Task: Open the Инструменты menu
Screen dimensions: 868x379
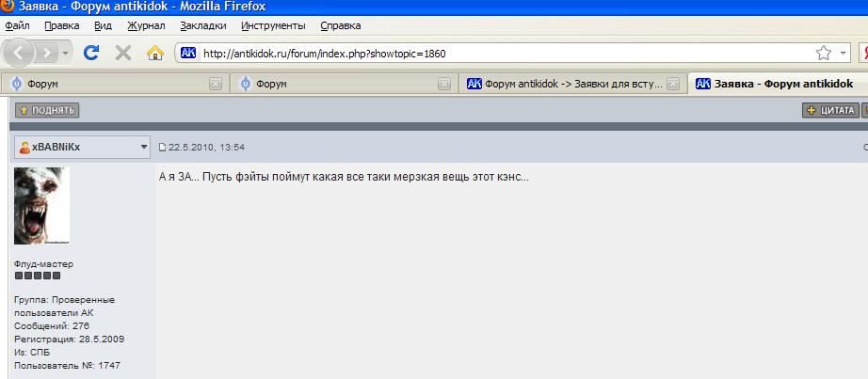Action: pos(273,25)
